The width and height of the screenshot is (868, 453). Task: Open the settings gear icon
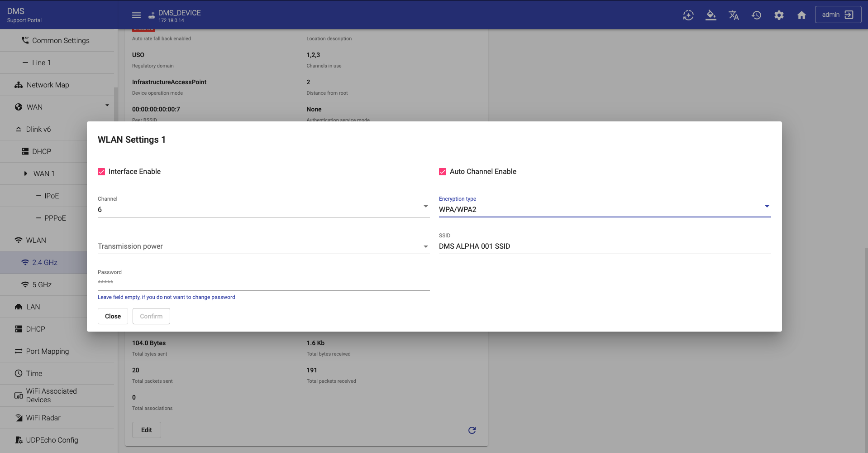[x=779, y=15]
